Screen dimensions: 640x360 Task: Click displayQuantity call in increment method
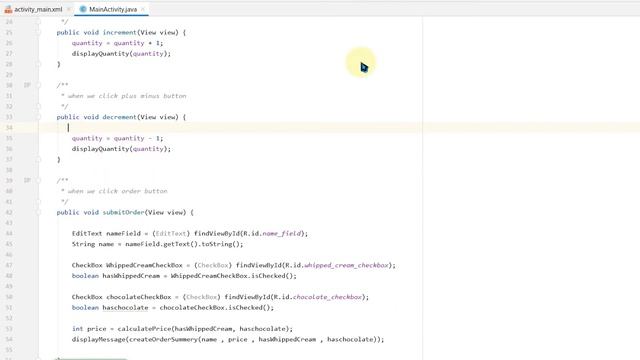[x=121, y=53]
